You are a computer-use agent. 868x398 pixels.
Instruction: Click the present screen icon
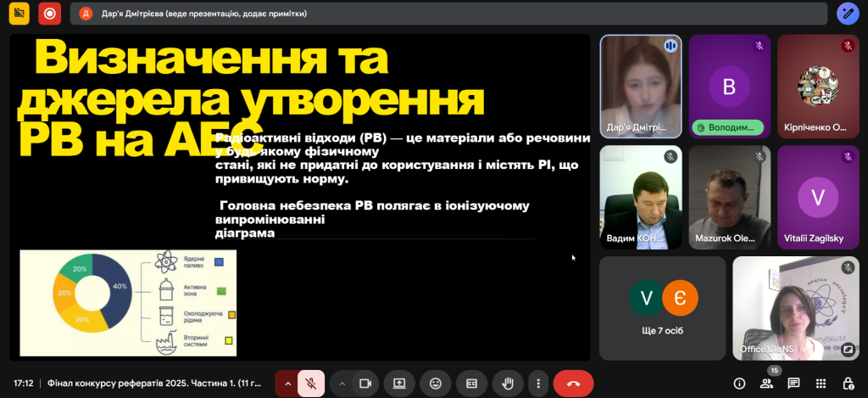tap(399, 384)
